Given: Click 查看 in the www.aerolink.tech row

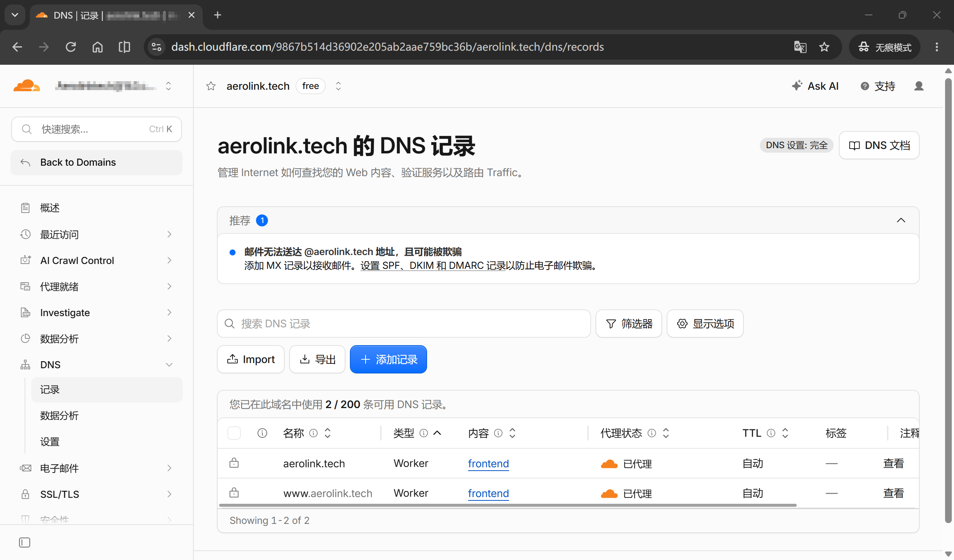Looking at the screenshot, I should 893,493.
